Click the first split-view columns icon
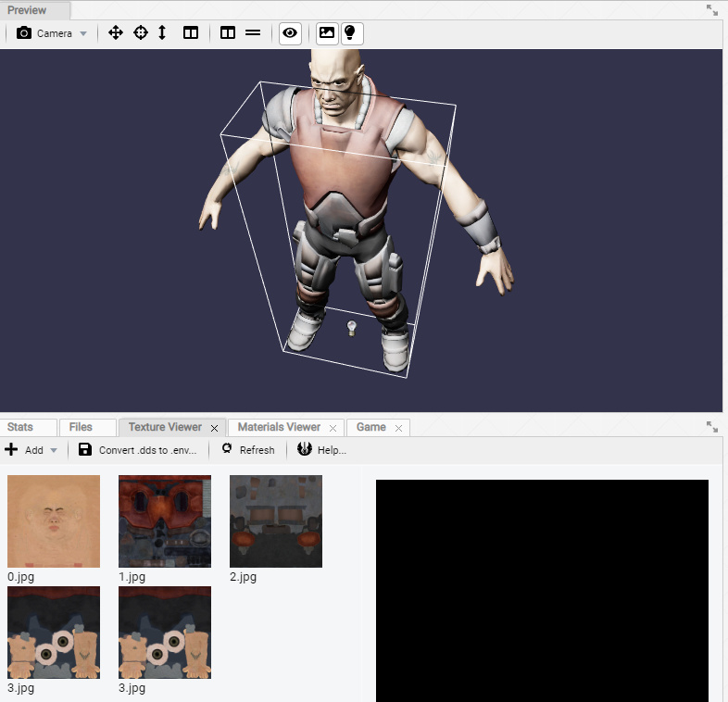This screenshot has height=702, width=728. [191, 33]
